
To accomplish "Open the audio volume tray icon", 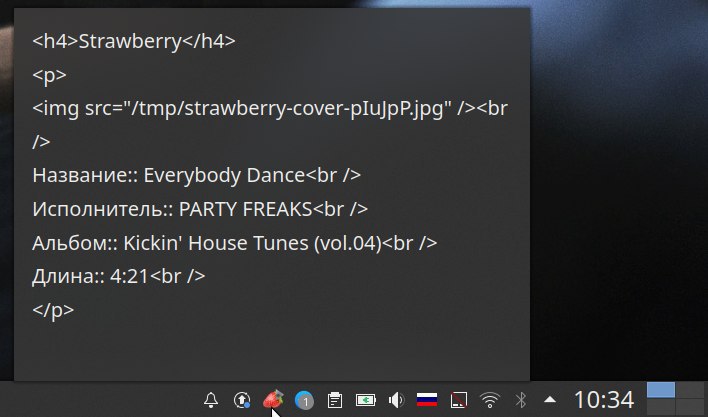I will [396, 400].
